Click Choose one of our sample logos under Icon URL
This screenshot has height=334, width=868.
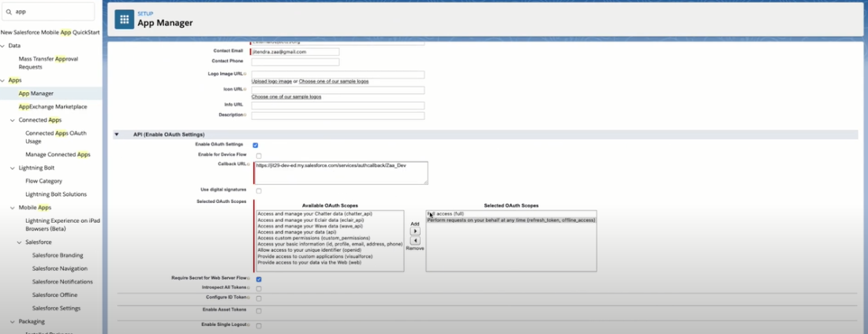[286, 97]
